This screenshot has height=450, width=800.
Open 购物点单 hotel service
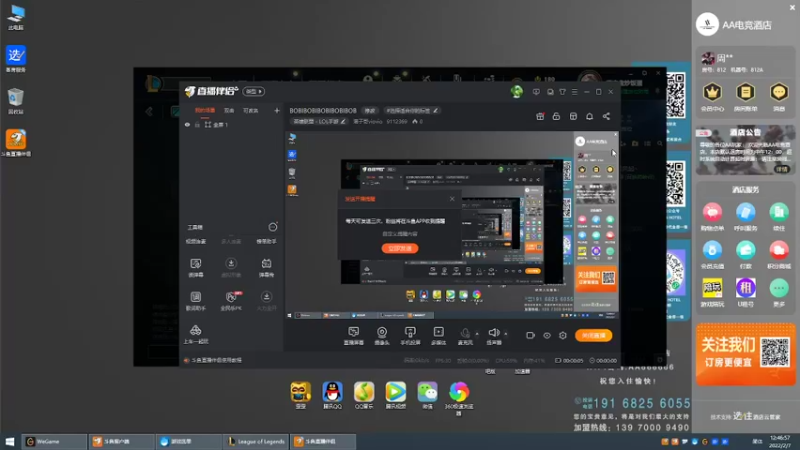tap(712, 216)
